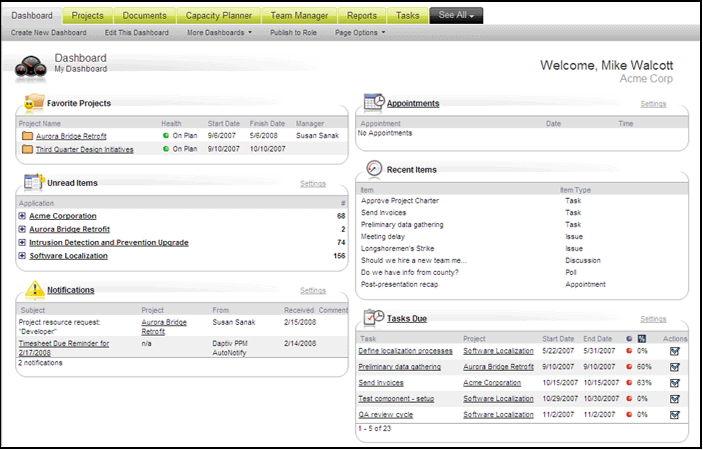Click the Unread Items panel icon
703x450 pixels.
click(34, 182)
